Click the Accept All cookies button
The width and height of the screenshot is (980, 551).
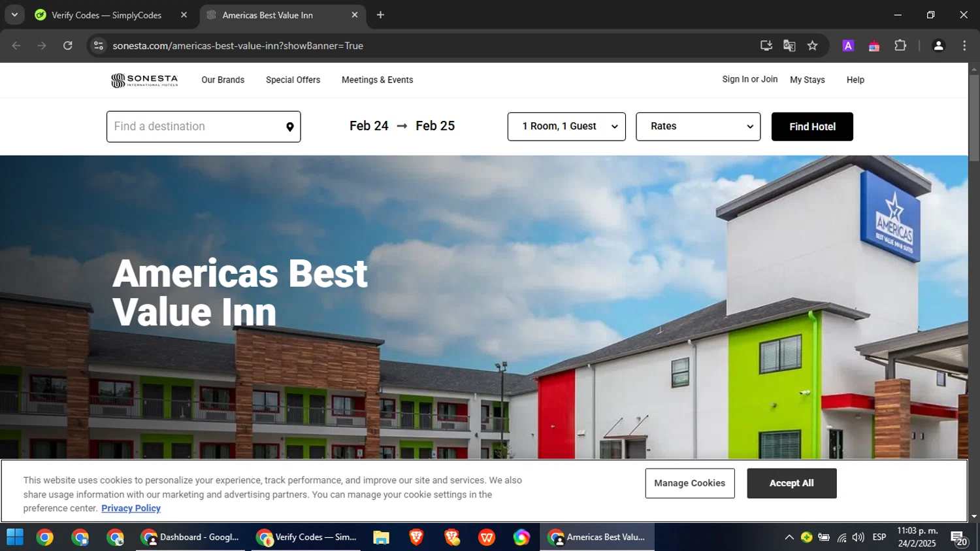click(x=791, y=483)
